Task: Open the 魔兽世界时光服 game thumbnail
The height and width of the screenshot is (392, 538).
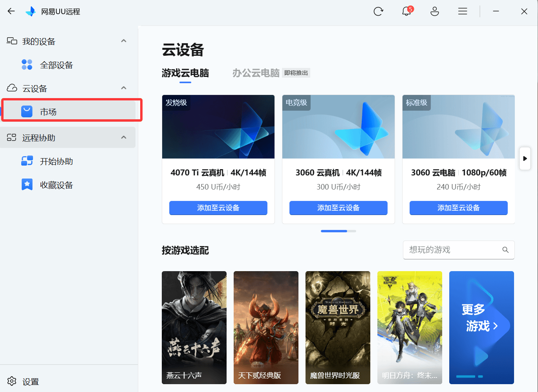Action: click(338, 327)
